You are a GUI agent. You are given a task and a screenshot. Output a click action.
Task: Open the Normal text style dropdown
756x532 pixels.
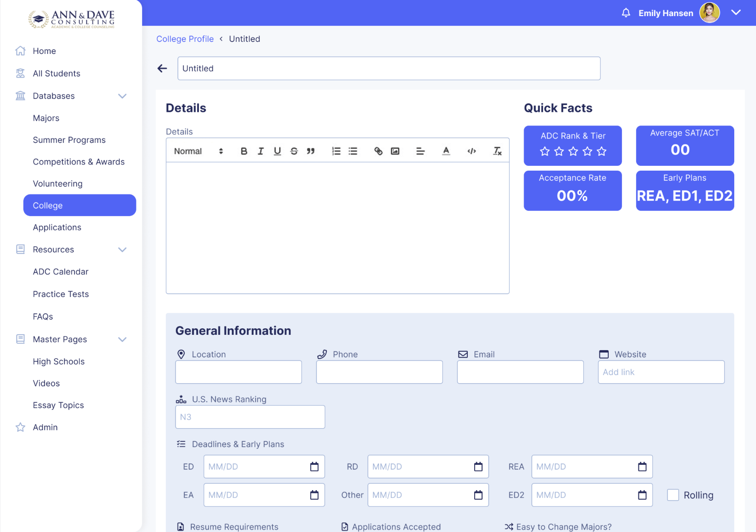[199, 151]
